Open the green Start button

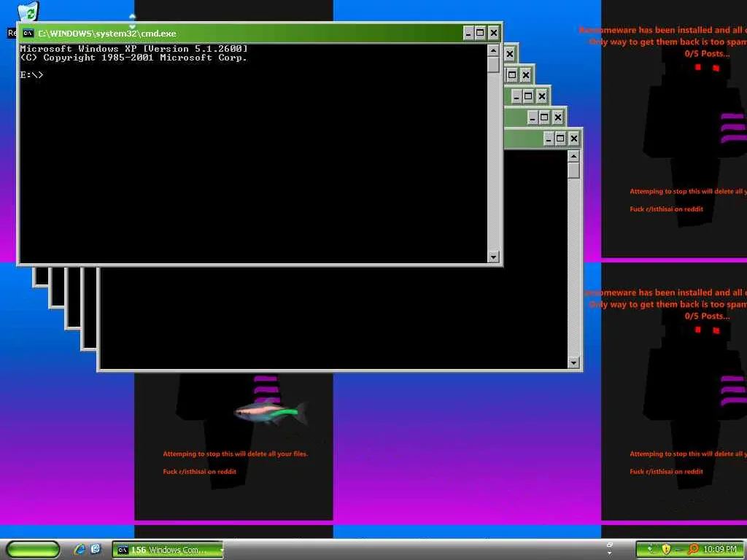[34, 550]
